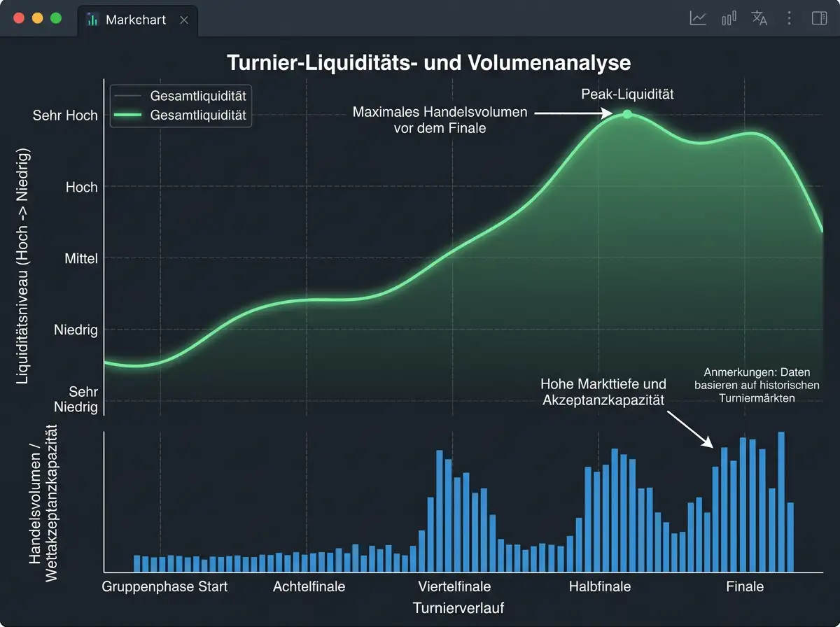Select the thick green-line Gesamtliquidität legend entry

[180, 115]
